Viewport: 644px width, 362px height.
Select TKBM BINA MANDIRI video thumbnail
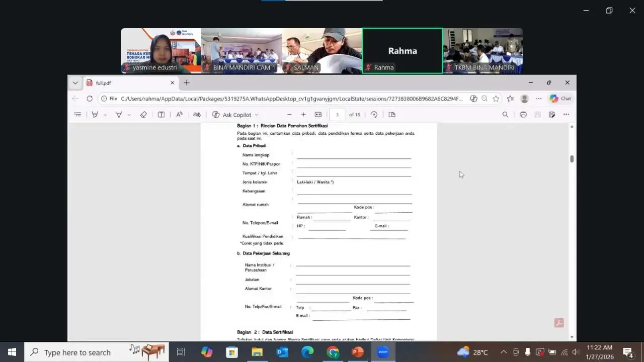tap(483, 51)
